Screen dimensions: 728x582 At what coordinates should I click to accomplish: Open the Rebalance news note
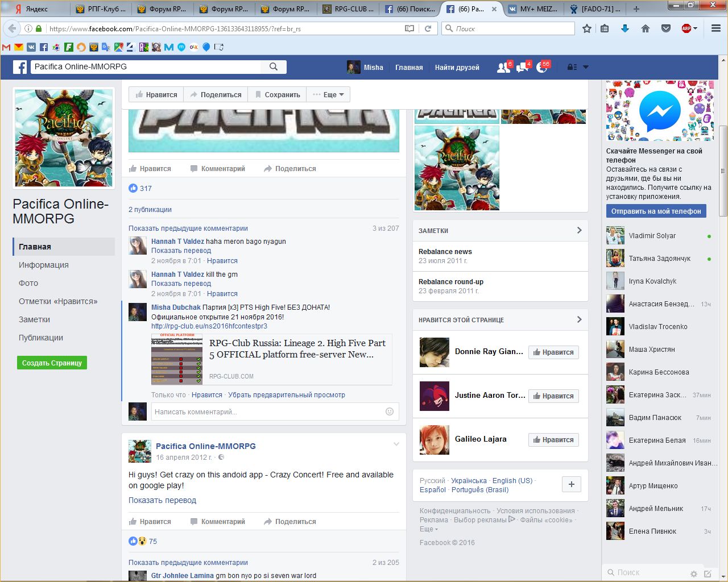[445, 252]
